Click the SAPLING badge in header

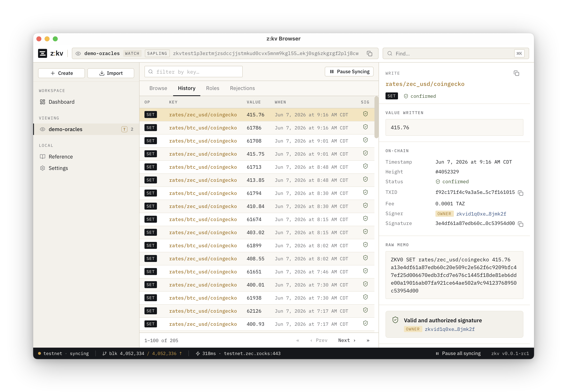[157, 54]
